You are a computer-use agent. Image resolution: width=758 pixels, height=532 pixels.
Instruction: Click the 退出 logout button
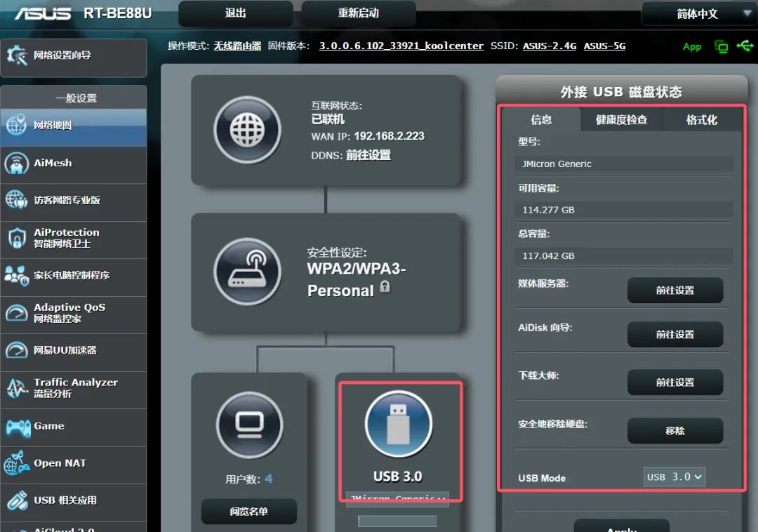pos(235,13)
